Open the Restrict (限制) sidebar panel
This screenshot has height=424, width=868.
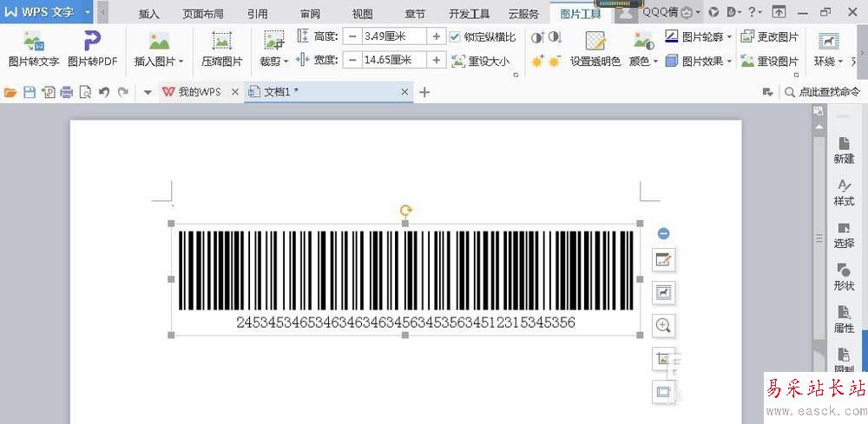(844, 361)
